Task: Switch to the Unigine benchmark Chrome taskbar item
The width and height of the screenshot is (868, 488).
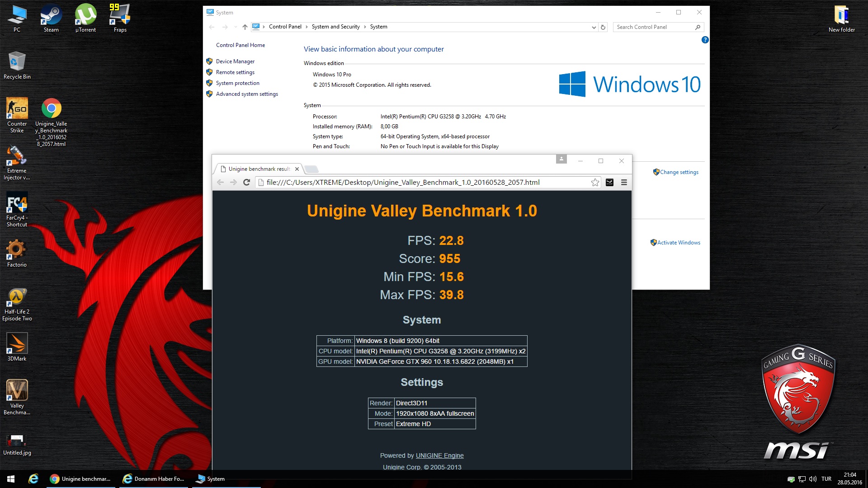Action: (x=81, y=479)
